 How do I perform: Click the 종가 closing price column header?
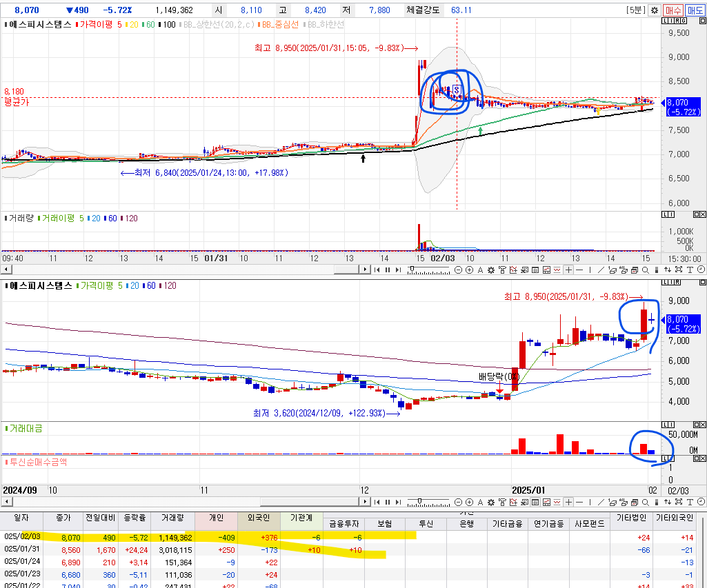63,518
